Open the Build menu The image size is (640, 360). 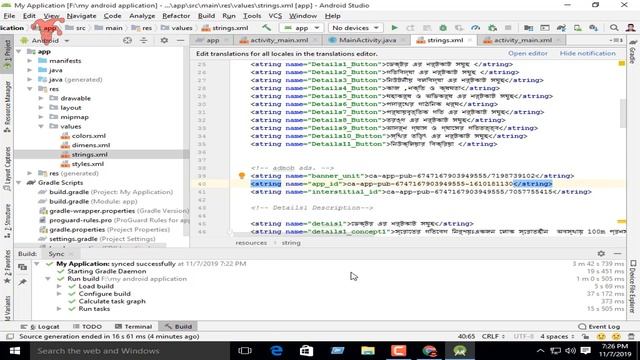(206, 16)
